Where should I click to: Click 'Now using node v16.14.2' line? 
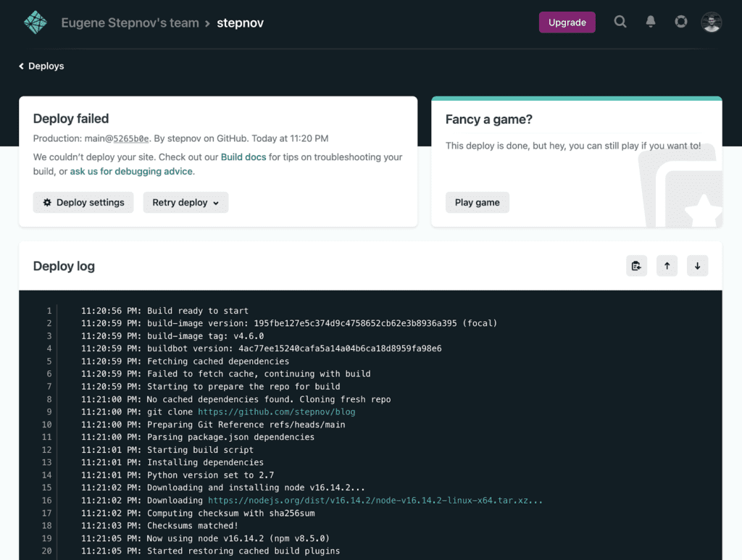click(205, 538)
